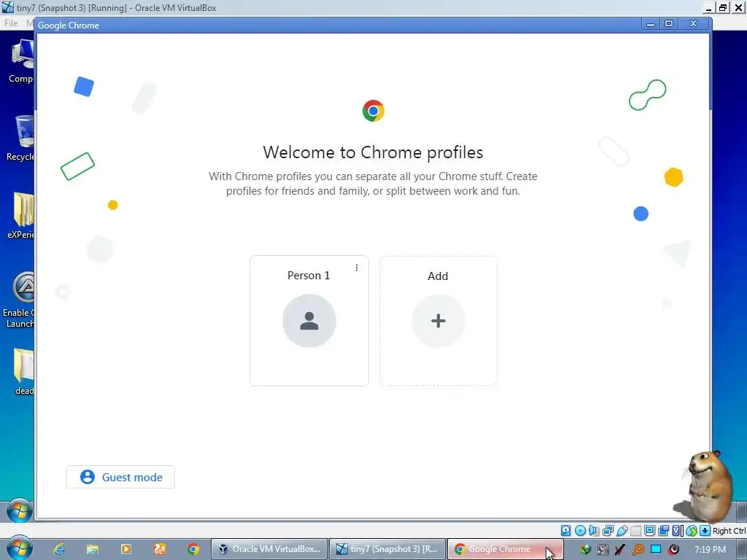This screenshot has height=560, width=747.
Task: Maximize the Google Chrome profile window
Action: point(669,24)
